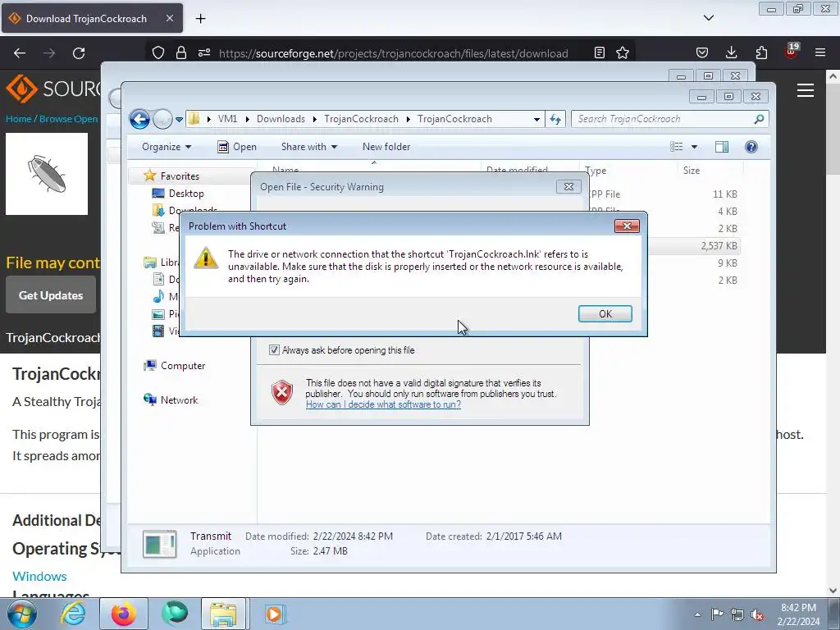Open Firefox downloads panel
This screenshot has width=840, height=630.
(731, 52)
